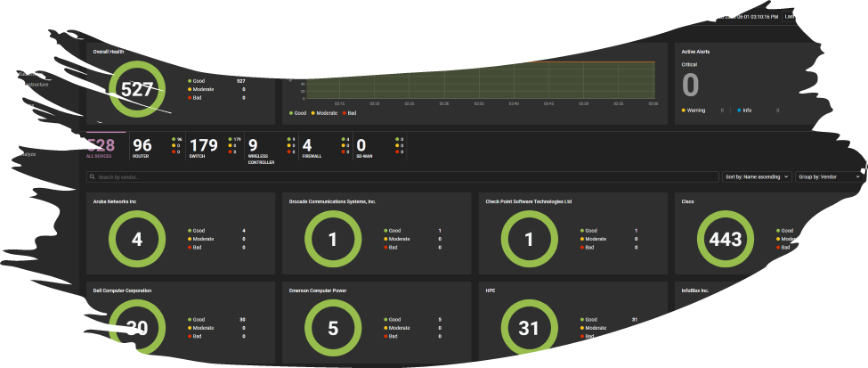The width and height of the screenshot is (868, 368).
Task: Toggle the Good legend in health chart
Action: [298, 113]
